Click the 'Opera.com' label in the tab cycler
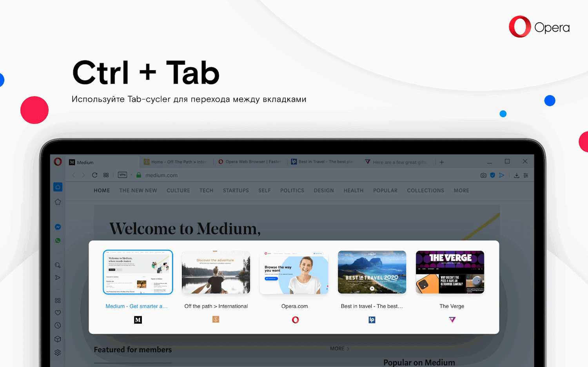588x367 pixels. click(294, 306)
